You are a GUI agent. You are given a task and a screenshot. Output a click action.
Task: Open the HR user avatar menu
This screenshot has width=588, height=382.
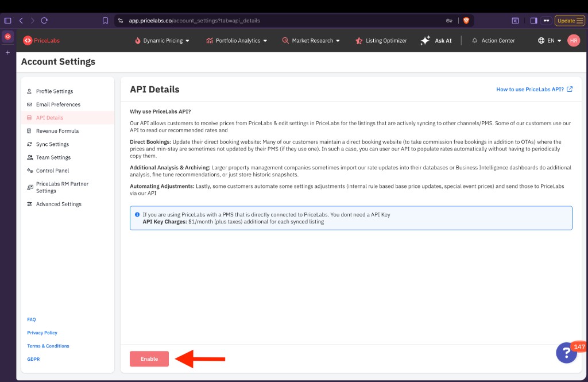click(x=574, y=41)
